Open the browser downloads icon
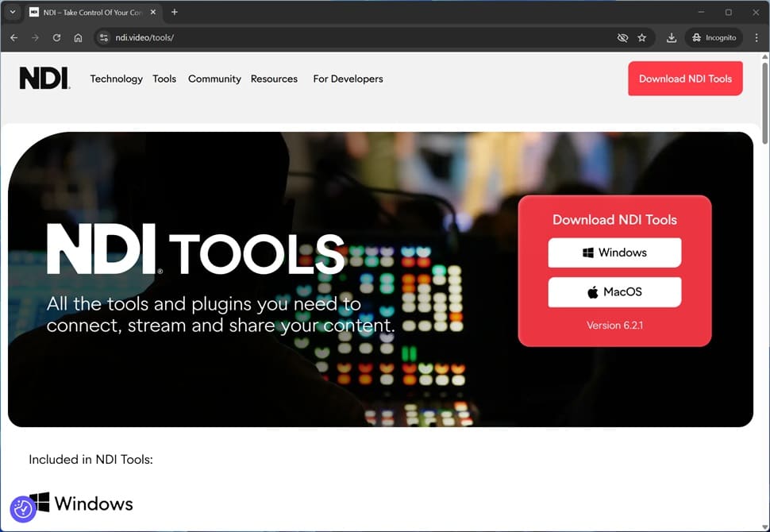This screenshot has height=532, width=770. 672,37
